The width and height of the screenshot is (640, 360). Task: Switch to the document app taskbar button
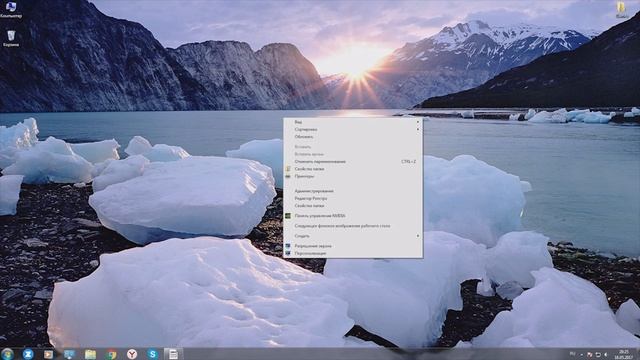click(173, 354)
